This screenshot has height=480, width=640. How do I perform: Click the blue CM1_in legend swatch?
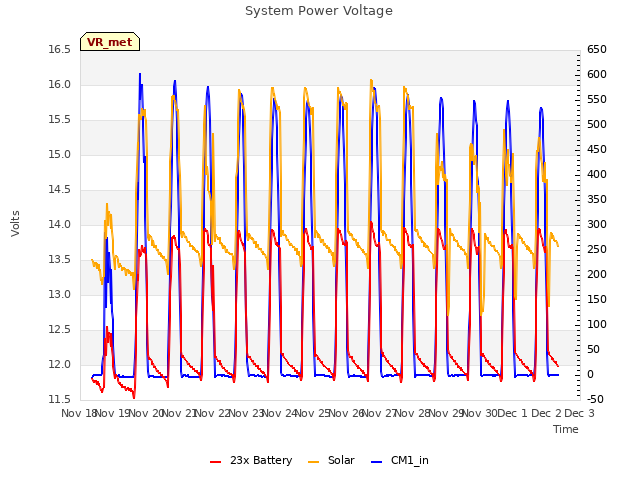[376, 462]
